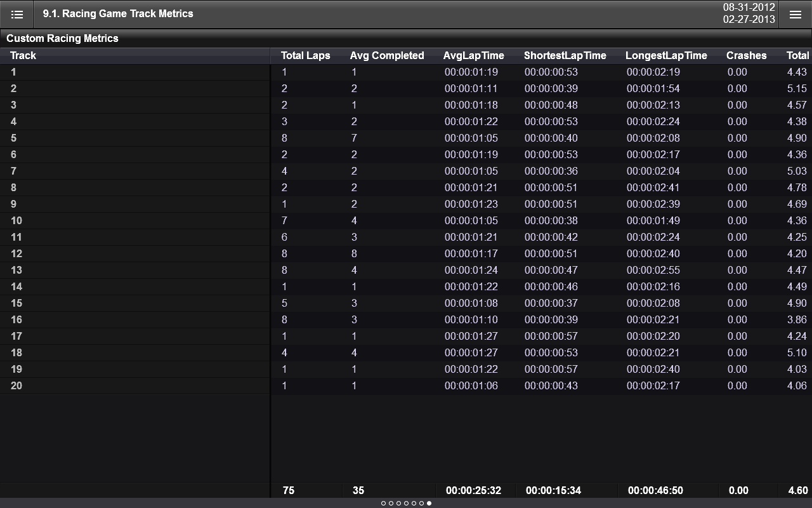The width and height of the screenshot is (812, 508).
Task: Click ShortestLapTime 00:00:00:37 for track 15
Action: (551, 303)
